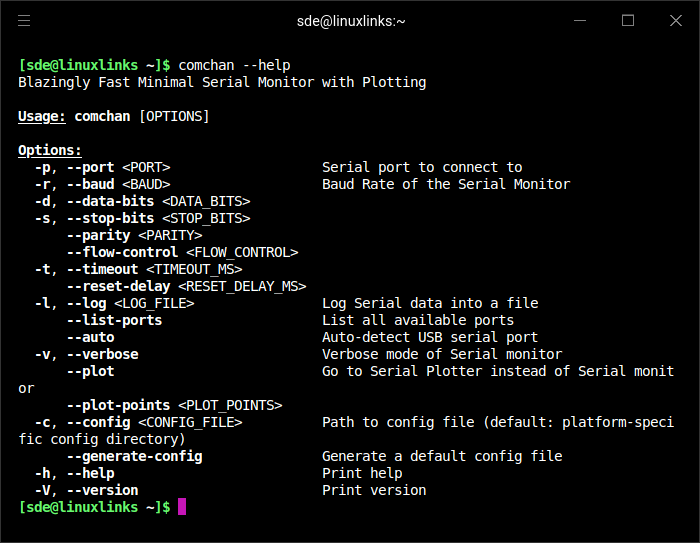Open the terminal hamburger menu
This screenshot has width=700, height=543.
click(24, 20)
